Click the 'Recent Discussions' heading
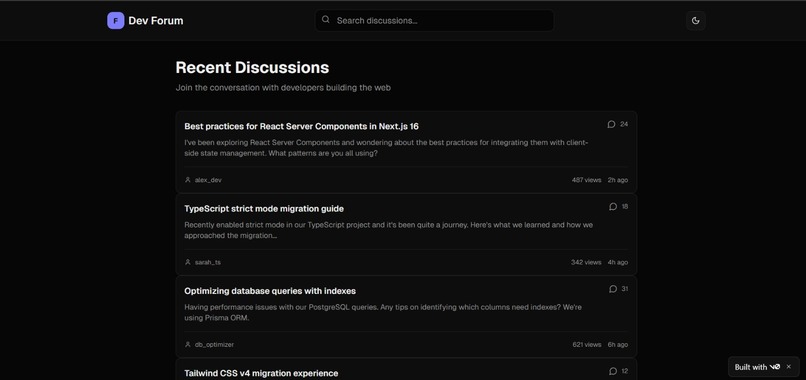This screenshot has width=806, height=380. point(252,67)
